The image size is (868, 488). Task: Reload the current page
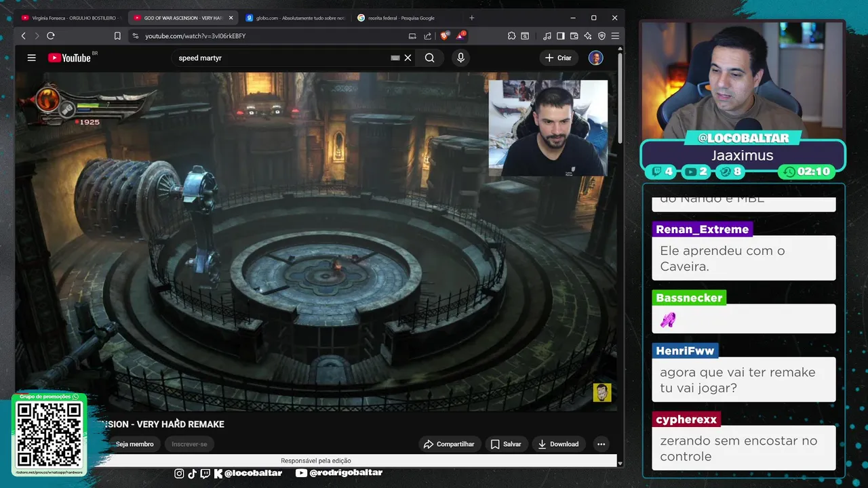pyautogui.click(x=50, y=36)
